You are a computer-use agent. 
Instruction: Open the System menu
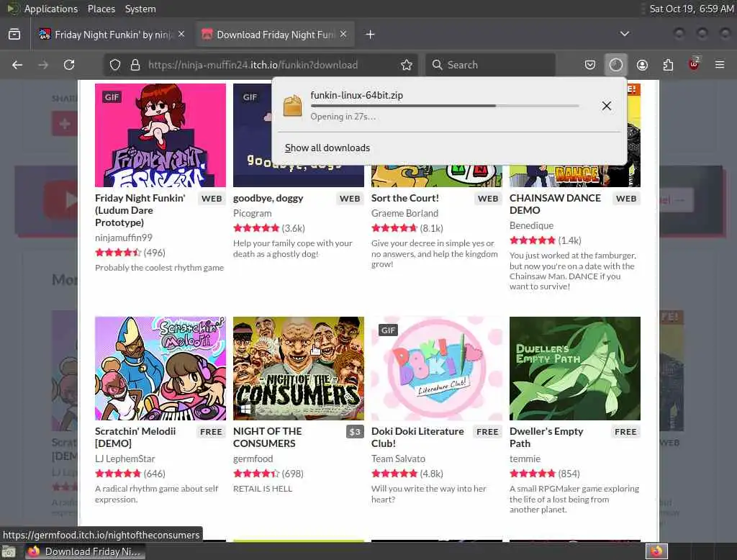point(140,9)
